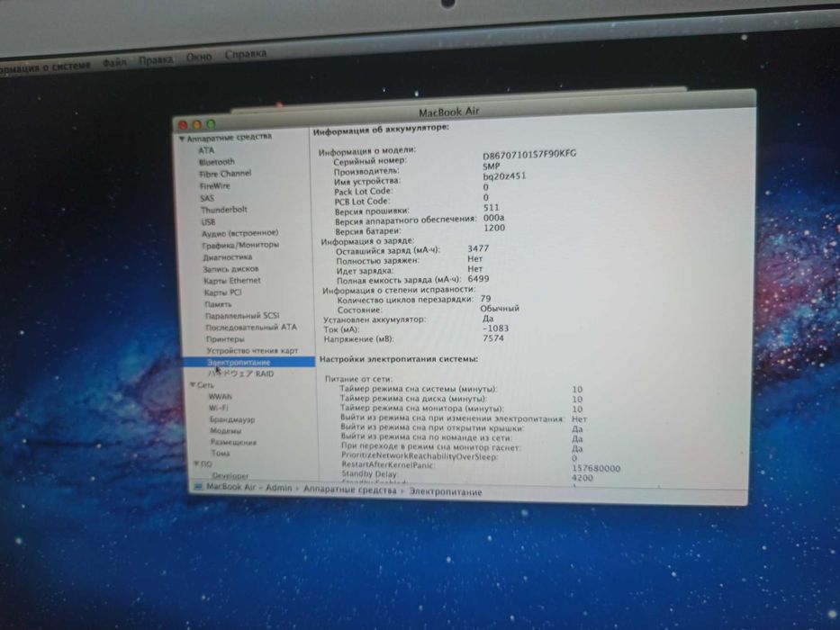Select WWAN in the sidebar
840x630 pixels.
coord(221,397)
